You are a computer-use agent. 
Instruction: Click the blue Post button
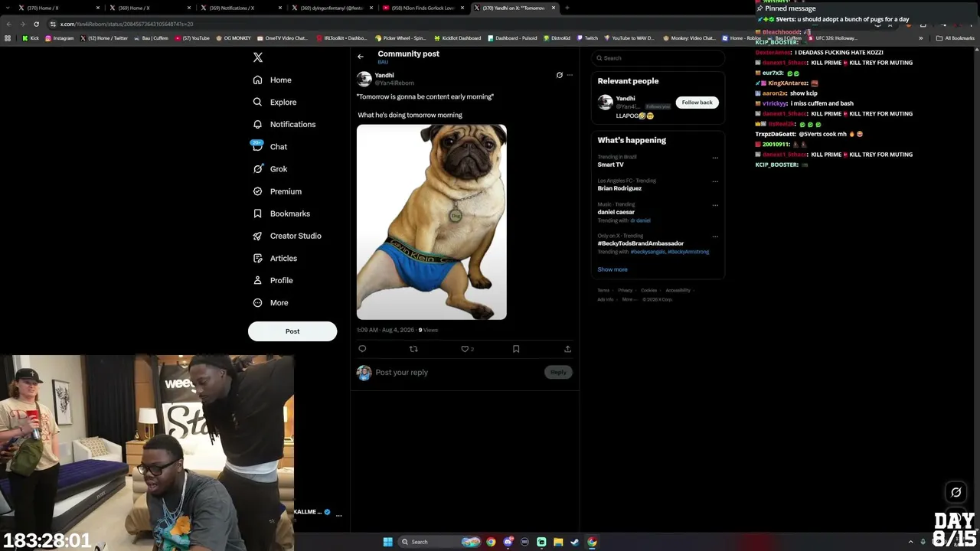click(x=292, y=331)
